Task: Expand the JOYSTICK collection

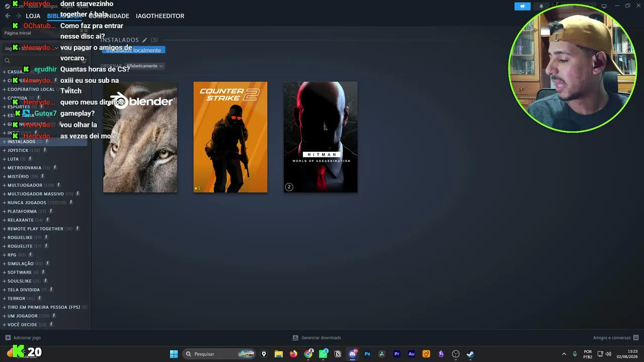Action: [x=4, y=150]
